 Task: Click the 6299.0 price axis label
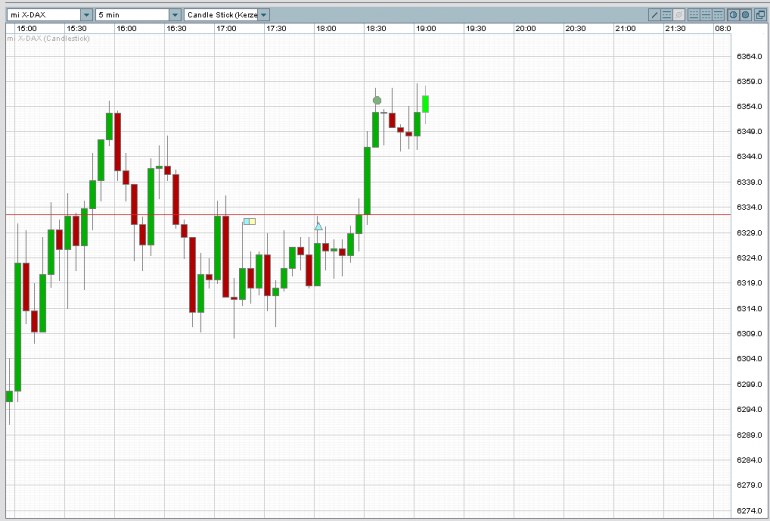749,384
